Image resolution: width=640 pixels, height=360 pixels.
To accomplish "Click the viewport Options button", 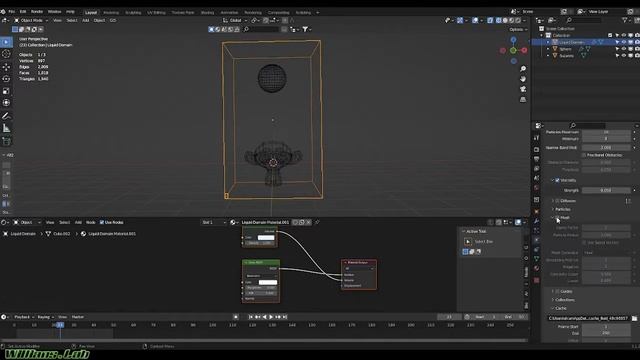I will pyautogui.click(x=518, y=29).
